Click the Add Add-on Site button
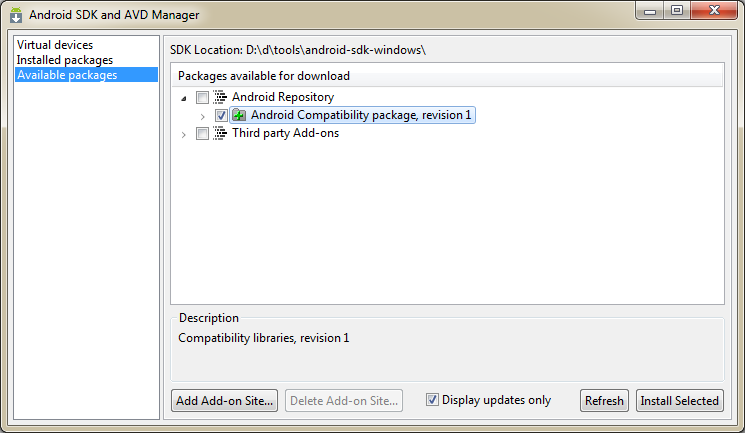This screenshot has height=433, width=745. (224, 401)
